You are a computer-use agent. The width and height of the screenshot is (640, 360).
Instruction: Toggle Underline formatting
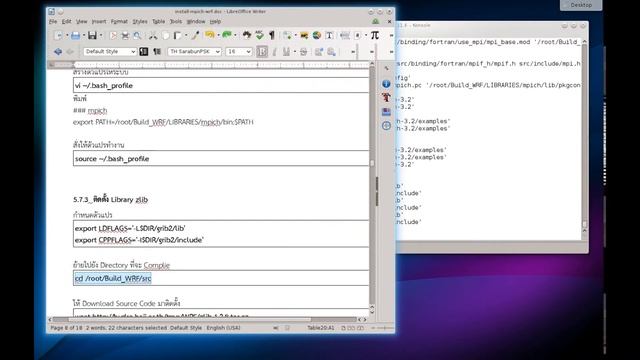pos(286,51)
